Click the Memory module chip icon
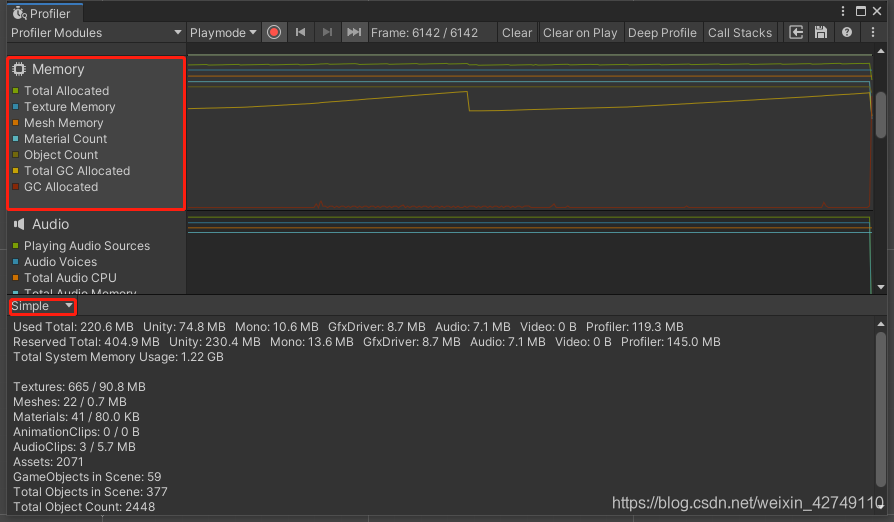 pyautogui.click(x=19, y=69)
